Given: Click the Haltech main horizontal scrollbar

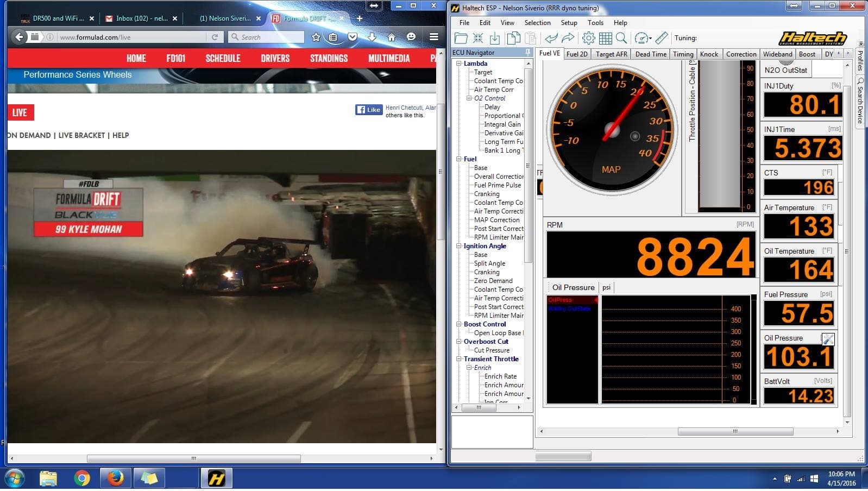Looking at the screenshot, I should tap(735, 432).
